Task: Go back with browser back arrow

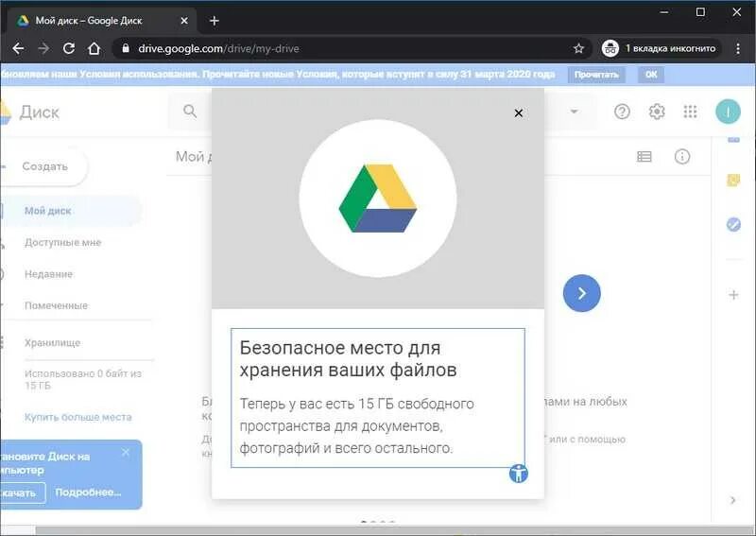Action: (18, 48)
